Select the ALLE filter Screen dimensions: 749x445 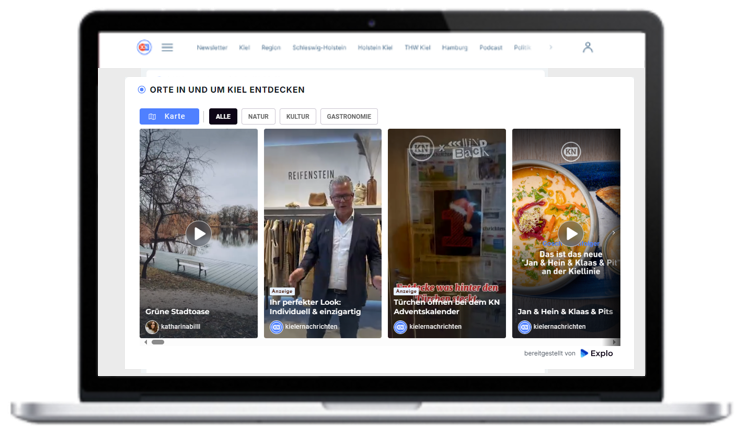pos(223,117)
